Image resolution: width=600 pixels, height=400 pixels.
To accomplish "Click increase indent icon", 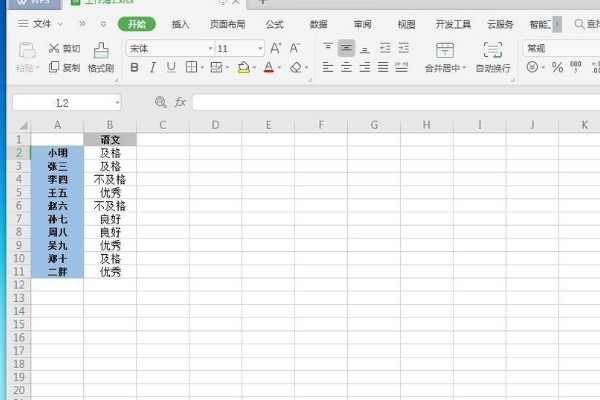I will click(403, 48).
